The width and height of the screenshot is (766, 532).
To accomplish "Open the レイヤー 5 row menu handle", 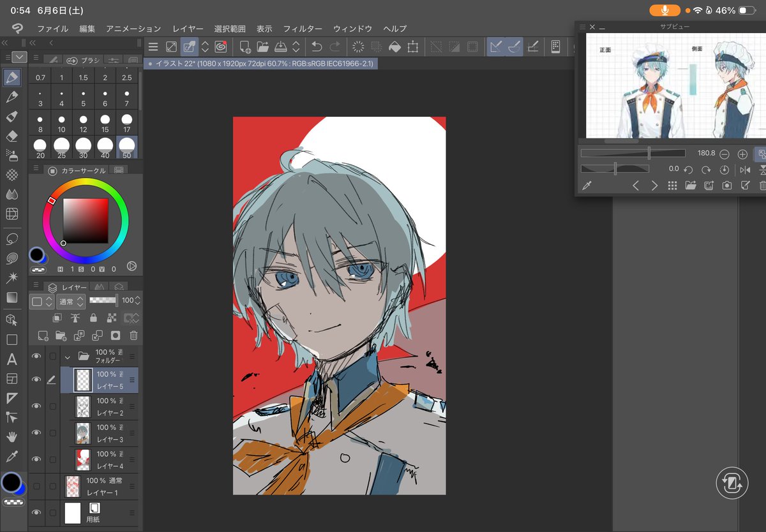I will [132, 380].
